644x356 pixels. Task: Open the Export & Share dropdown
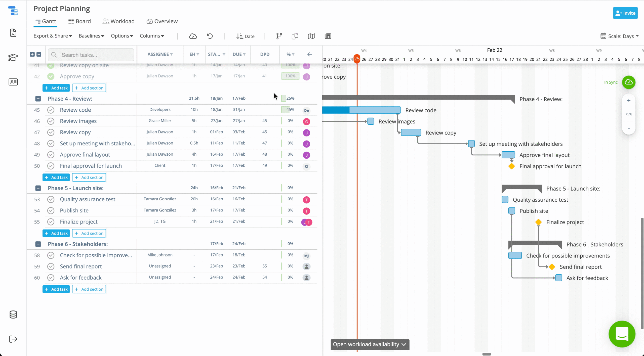(53, 36)
